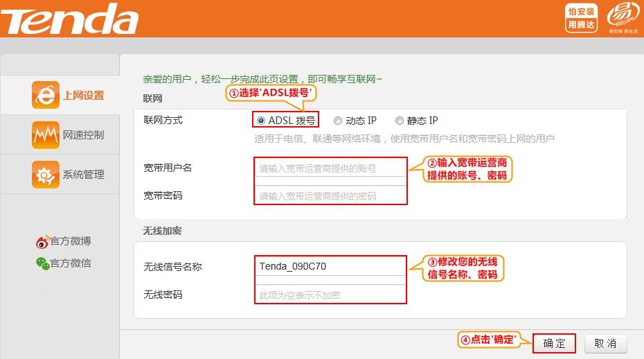The width and height of the screenshot is (644, 359).
Task: Open the 官方微博 link
Action: 71,241
